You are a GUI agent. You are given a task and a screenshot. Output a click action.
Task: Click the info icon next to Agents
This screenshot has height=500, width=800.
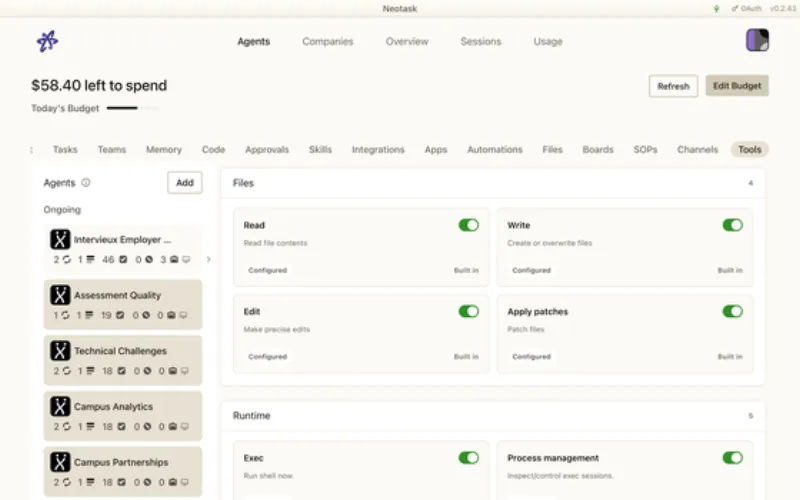[x=86, y=182]
